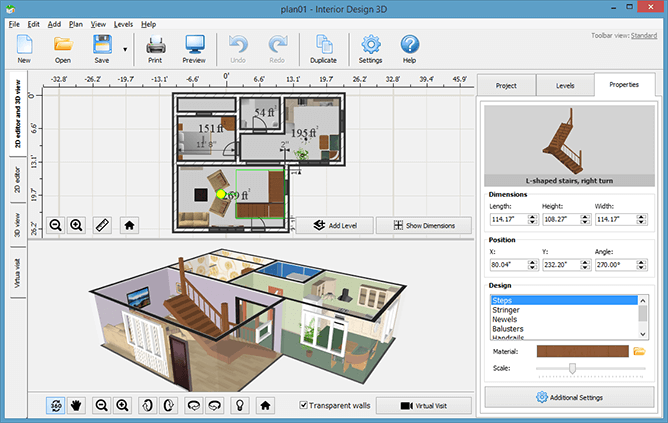Open the Levels menu

click(123, 24)
